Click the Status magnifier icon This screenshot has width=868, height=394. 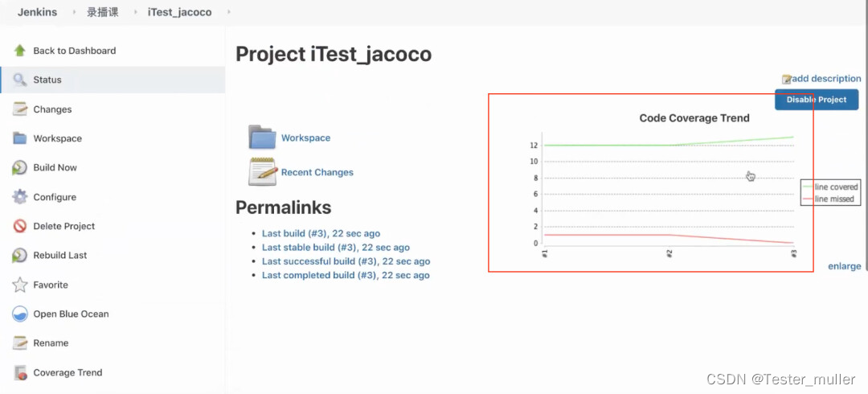point(20,80)
